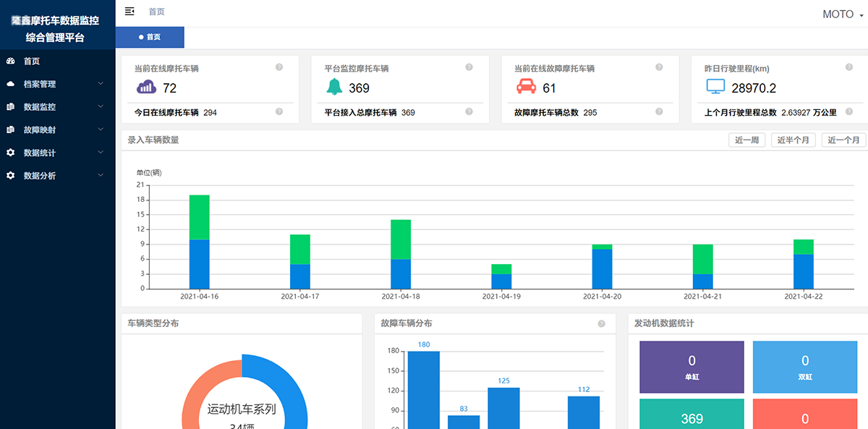Click the blue monitor icon near 28970.2

(715, 88)
